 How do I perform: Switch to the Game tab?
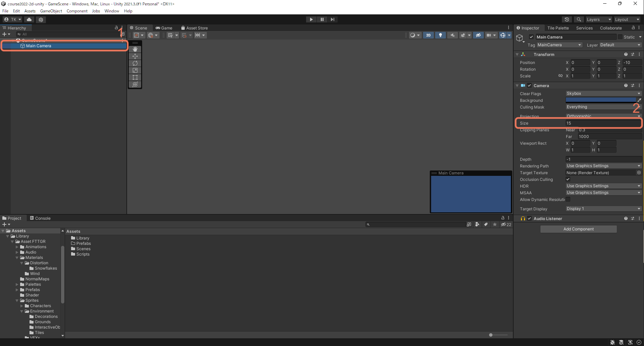[164, 28]
